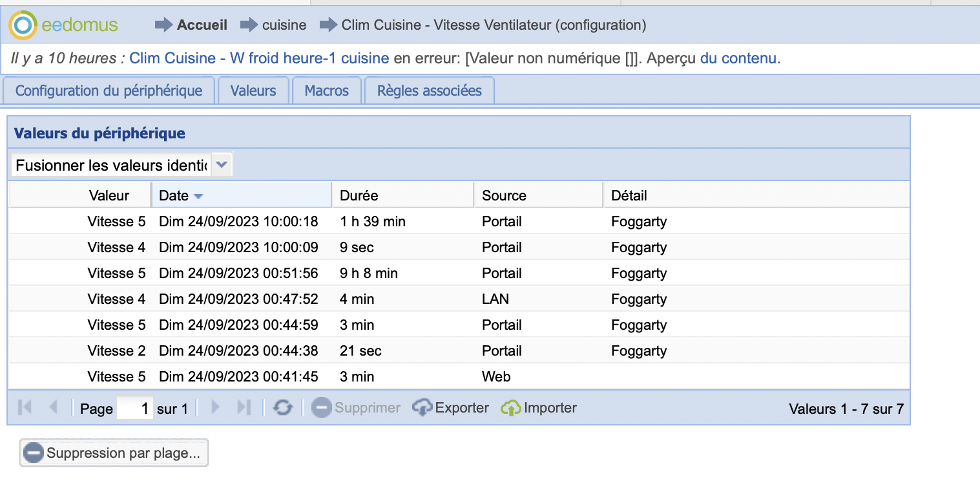Click the previous page arrow icon
The image size is (980, 494).
(53, 407)
